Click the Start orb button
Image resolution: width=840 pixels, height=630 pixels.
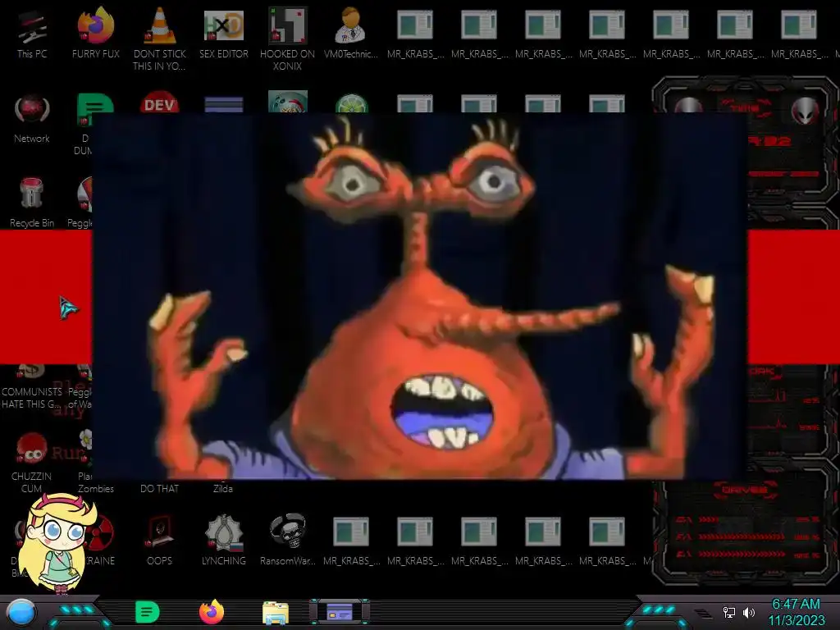(21, 612)
